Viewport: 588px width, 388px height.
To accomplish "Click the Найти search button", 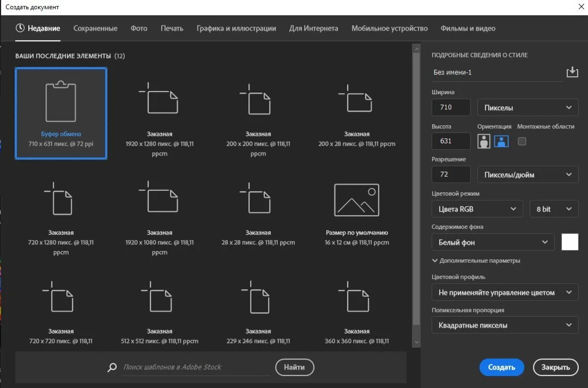I will point(294,367).
